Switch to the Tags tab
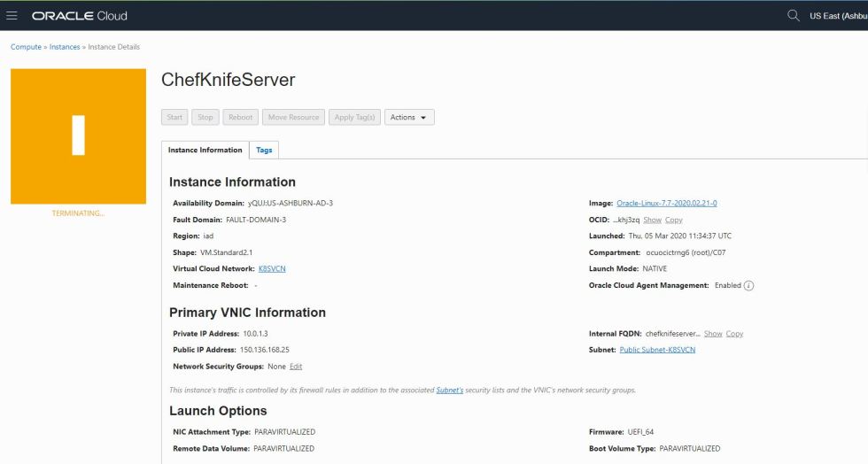This screenshot has width=868, height=464. click(264, 150)
